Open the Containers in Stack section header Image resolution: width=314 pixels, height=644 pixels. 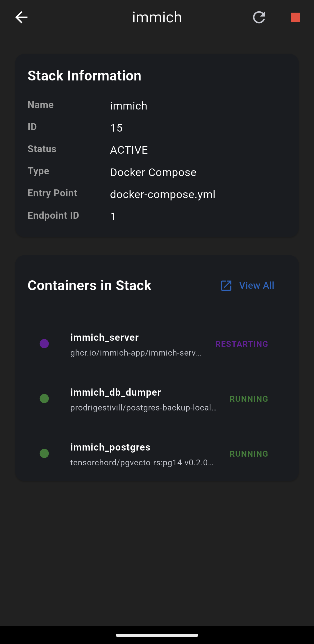tap(90, 286)
